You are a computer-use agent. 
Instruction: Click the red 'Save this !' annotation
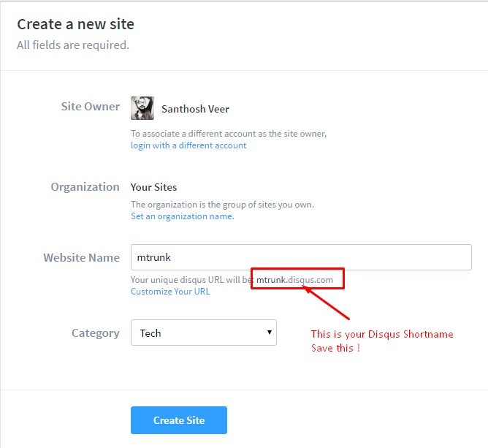pos(335,348)
